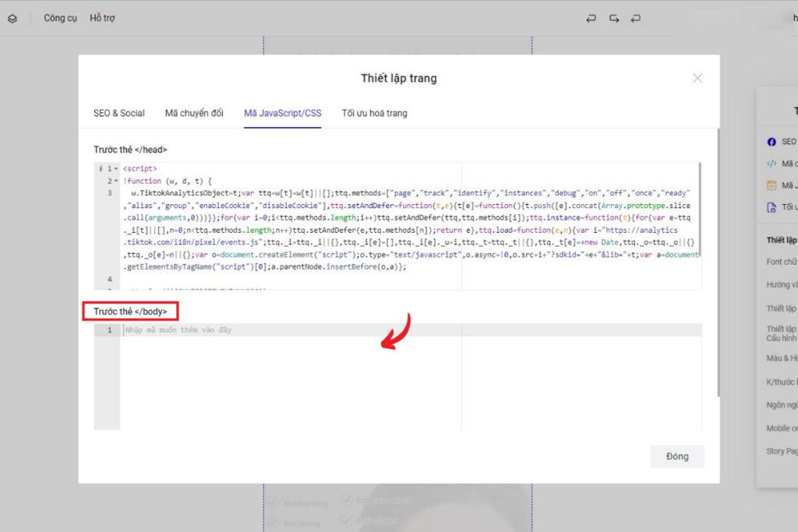
Task: Click the layers icon in top toolbar
Action: point(12,19)
